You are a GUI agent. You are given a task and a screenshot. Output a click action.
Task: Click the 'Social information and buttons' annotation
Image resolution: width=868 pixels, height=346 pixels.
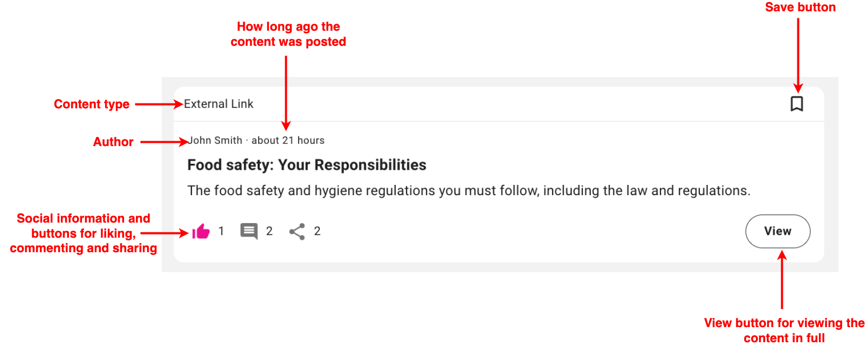click(x=84, y=233)
